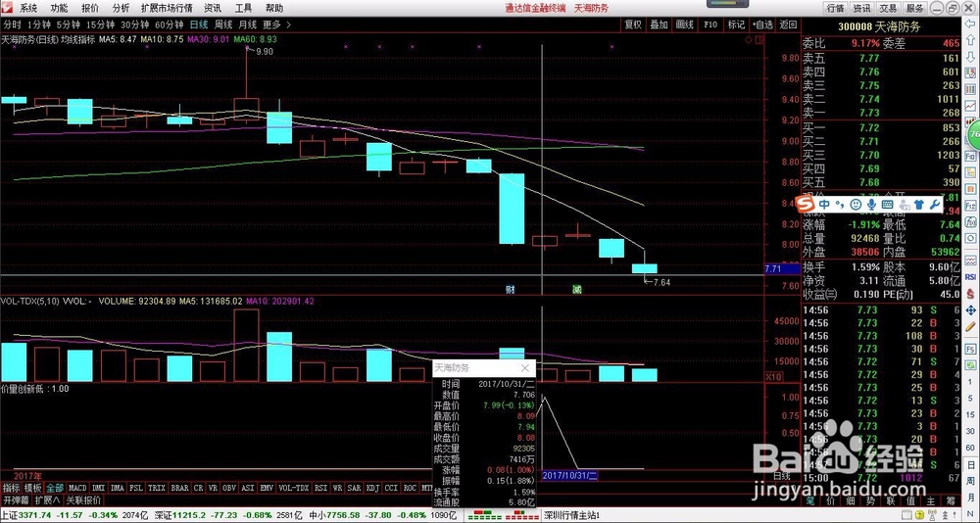Switch to 分时 chart period
Image resolution: width=980 pixels, height=523 pixels.
click(x=13, y=24)
